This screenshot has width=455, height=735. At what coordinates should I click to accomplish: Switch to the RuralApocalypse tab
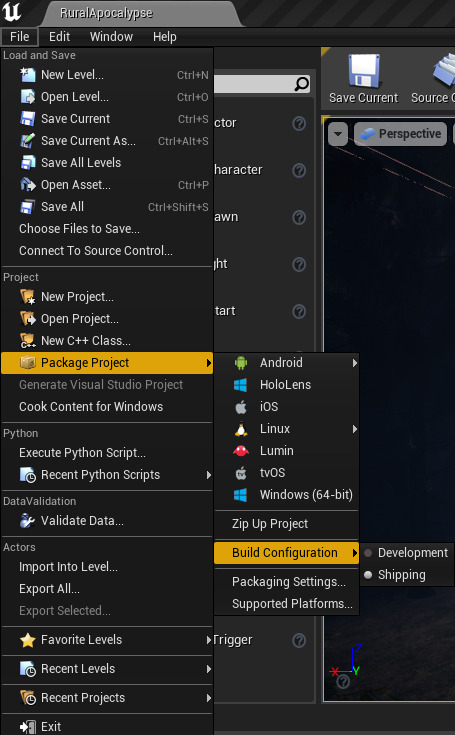[x=141, y=13]
